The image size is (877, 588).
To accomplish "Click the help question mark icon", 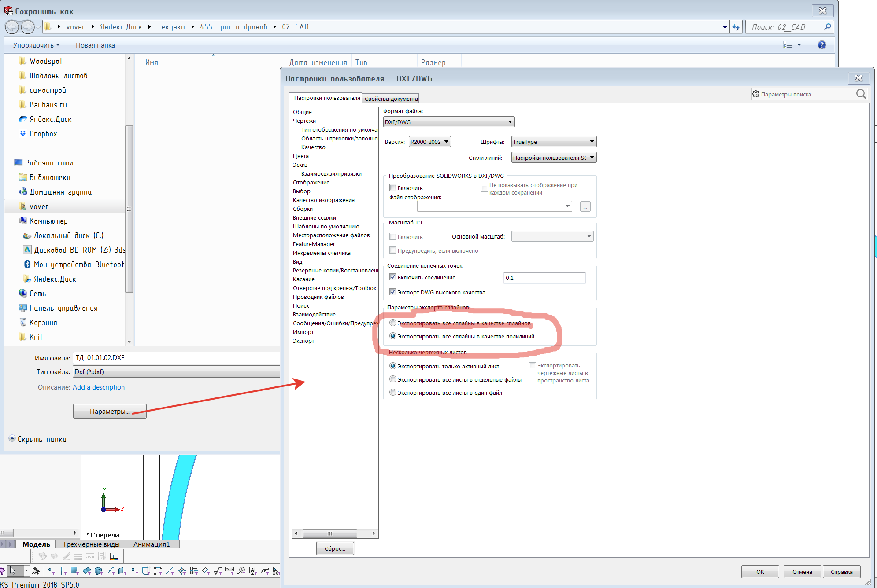I will [x=821, y=45].
